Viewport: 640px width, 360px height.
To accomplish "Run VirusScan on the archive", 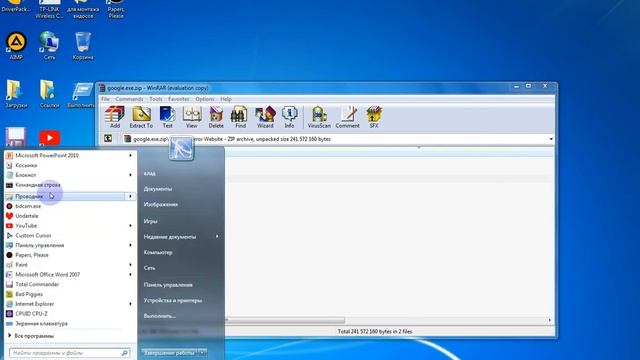I will click(x=319, y=117).
